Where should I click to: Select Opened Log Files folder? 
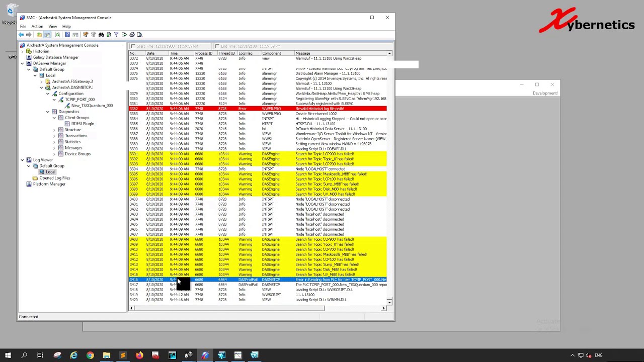55,178
